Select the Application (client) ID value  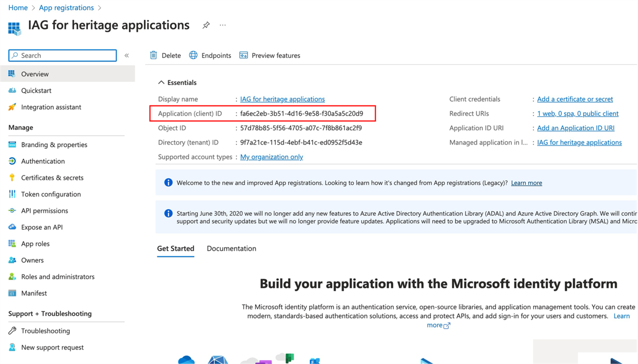[302, 113]
